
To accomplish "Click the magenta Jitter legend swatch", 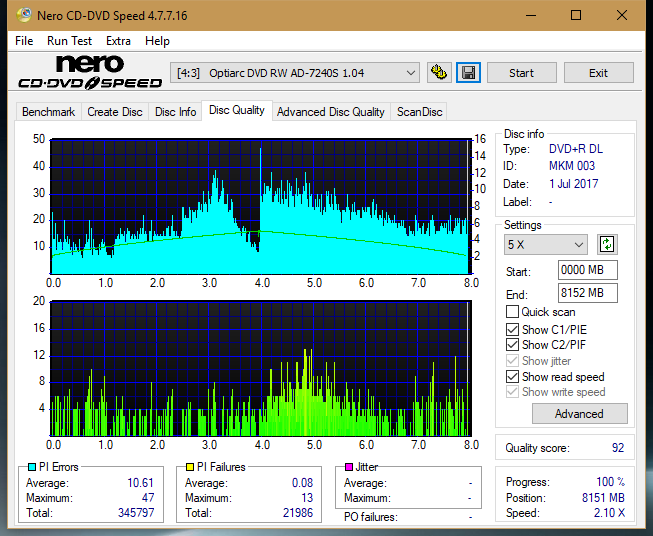I will coord(349,467).
